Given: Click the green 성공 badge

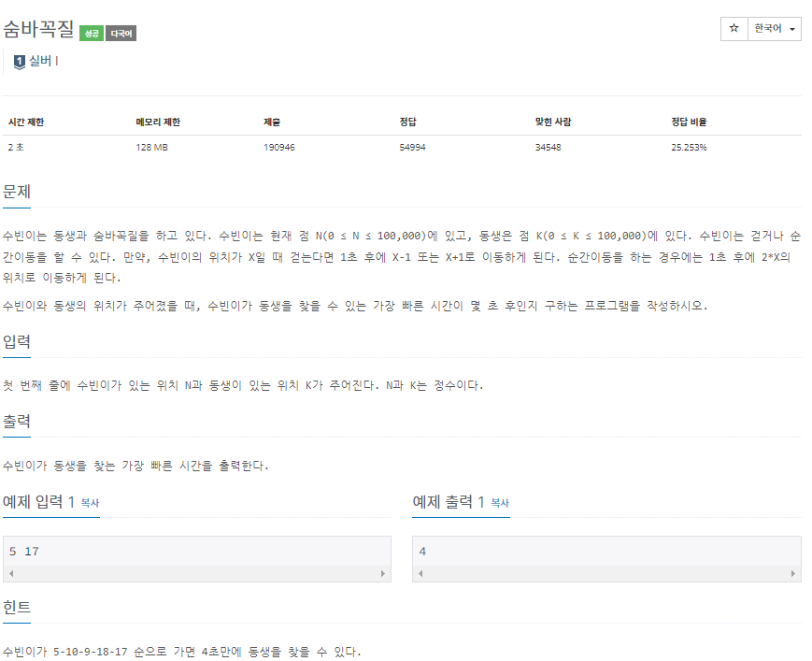Looking at the screenshot, I should click(x=92, y=33).
